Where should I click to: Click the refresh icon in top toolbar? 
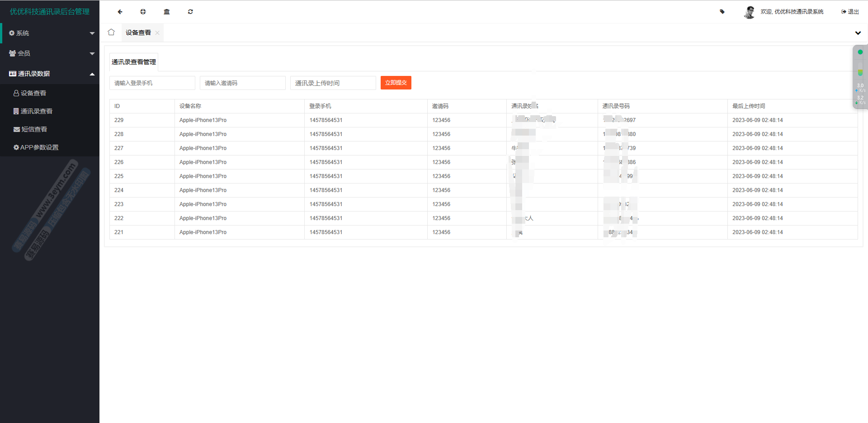coord(190,12)
